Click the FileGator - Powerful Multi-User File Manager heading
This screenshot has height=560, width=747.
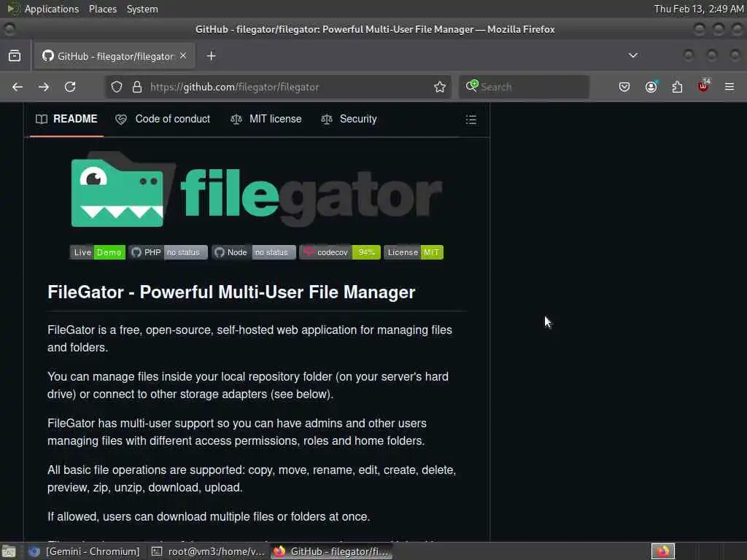[231, 292]
